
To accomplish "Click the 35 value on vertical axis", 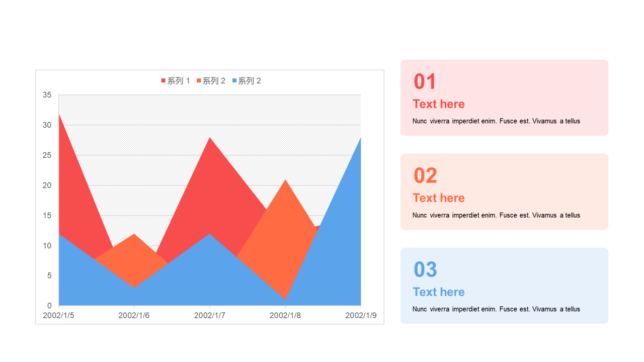I will click(47, 95).
